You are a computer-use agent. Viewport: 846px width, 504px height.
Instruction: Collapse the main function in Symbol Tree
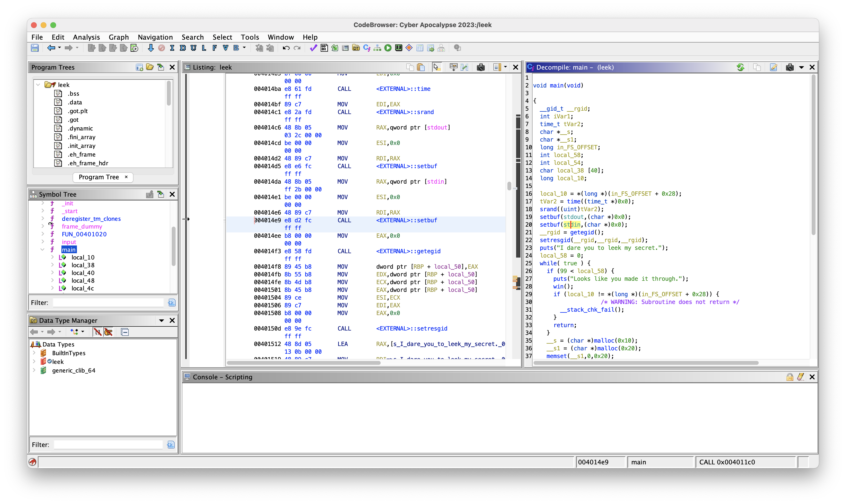tap(43, 250)
